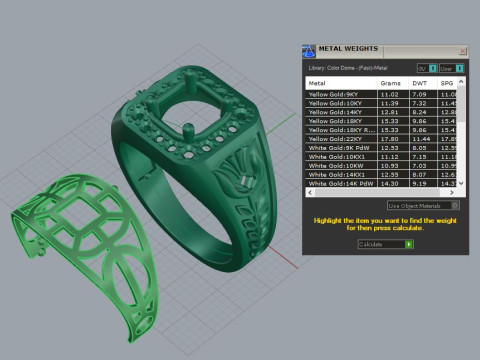480x360 pixels.
Task: Click the SV library button
Action: (427, 68)
